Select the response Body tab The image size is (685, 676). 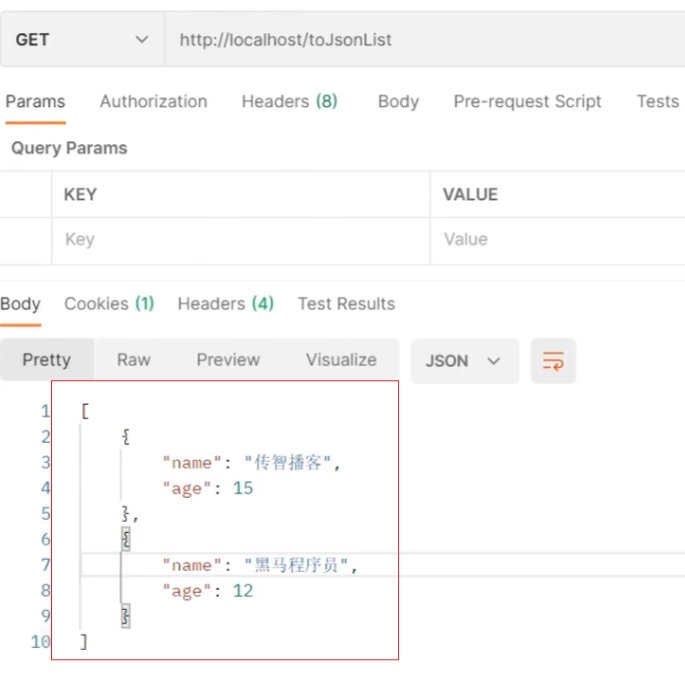point(21,304)
